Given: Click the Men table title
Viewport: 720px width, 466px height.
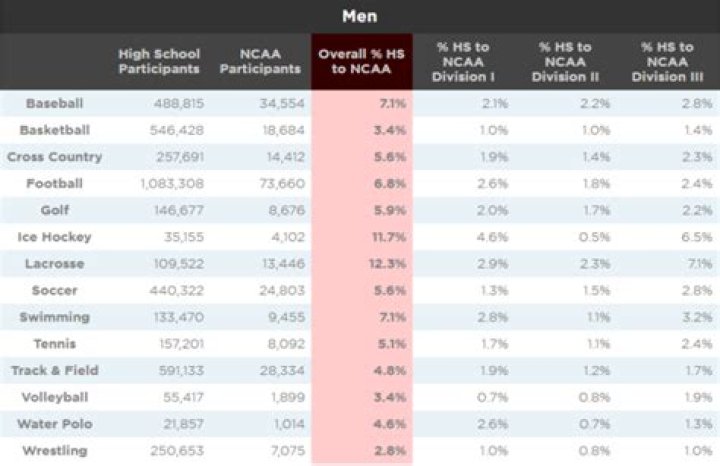Looking at the screenshot, I should click(359, 16).
